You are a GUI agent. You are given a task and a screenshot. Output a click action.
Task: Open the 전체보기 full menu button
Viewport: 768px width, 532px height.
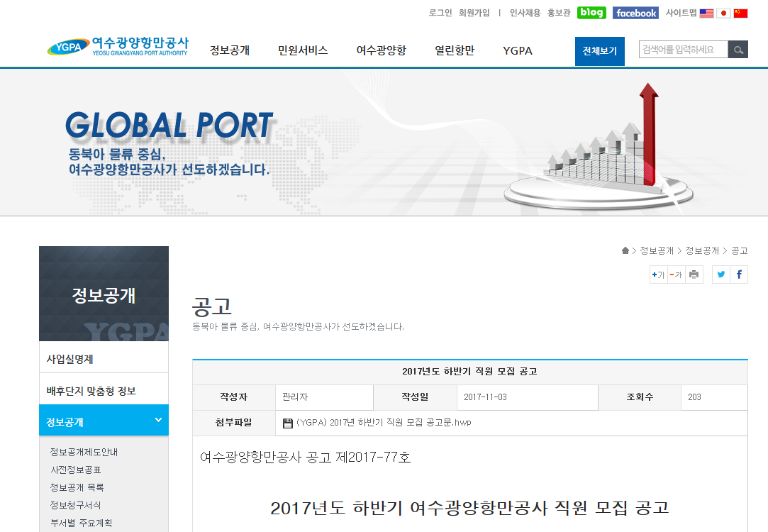[x=599, y=51]
